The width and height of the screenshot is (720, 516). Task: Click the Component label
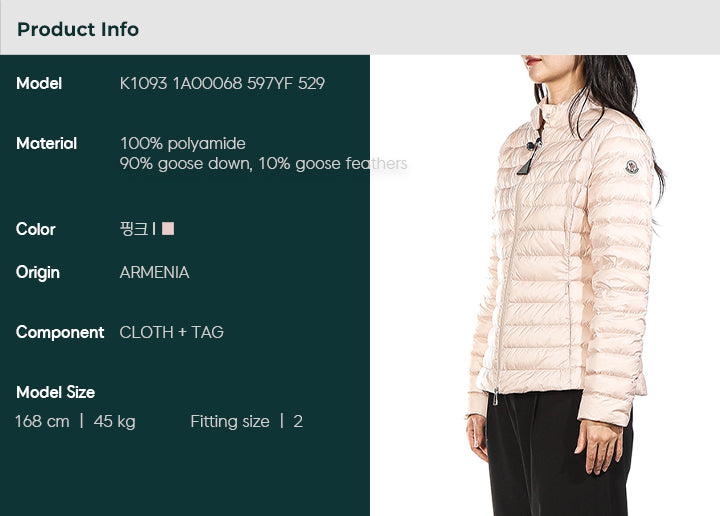click(60, 332)
